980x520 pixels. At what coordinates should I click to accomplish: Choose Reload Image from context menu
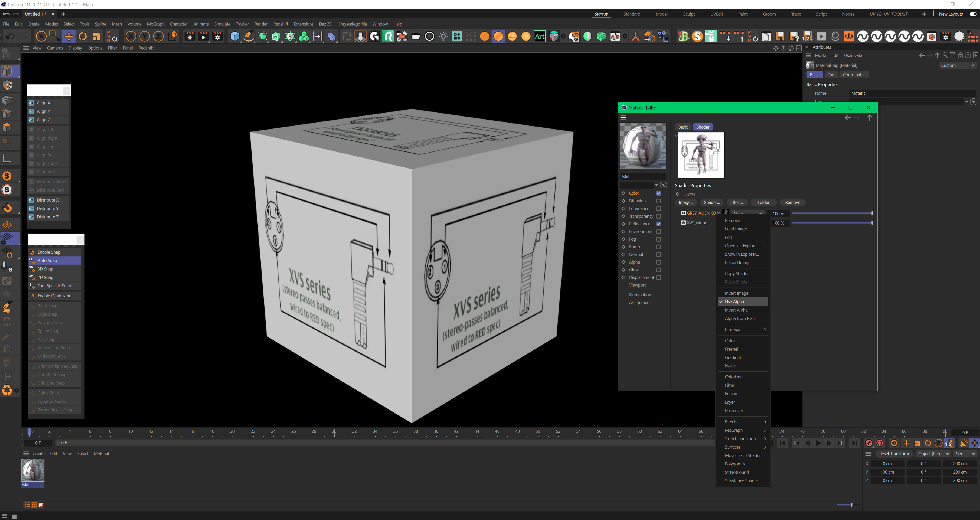743,263
